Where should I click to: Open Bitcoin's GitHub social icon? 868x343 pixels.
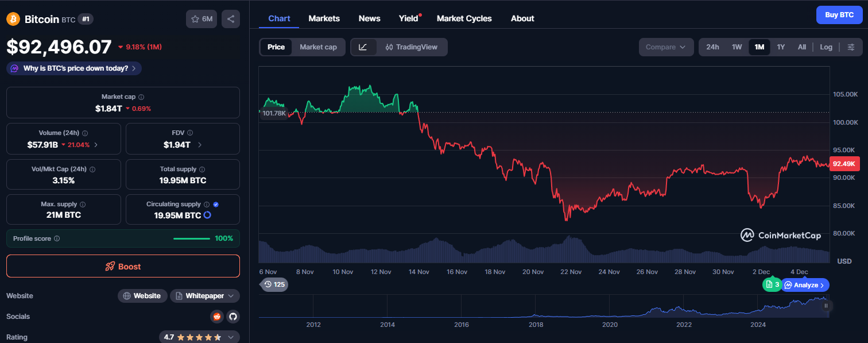coord(232,317)
